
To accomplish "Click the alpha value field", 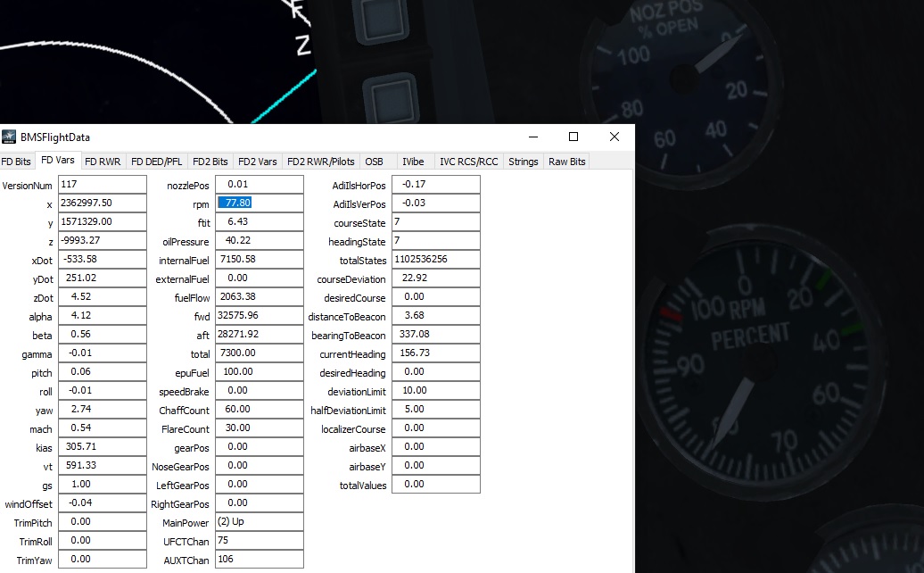I will coord(103,315).
